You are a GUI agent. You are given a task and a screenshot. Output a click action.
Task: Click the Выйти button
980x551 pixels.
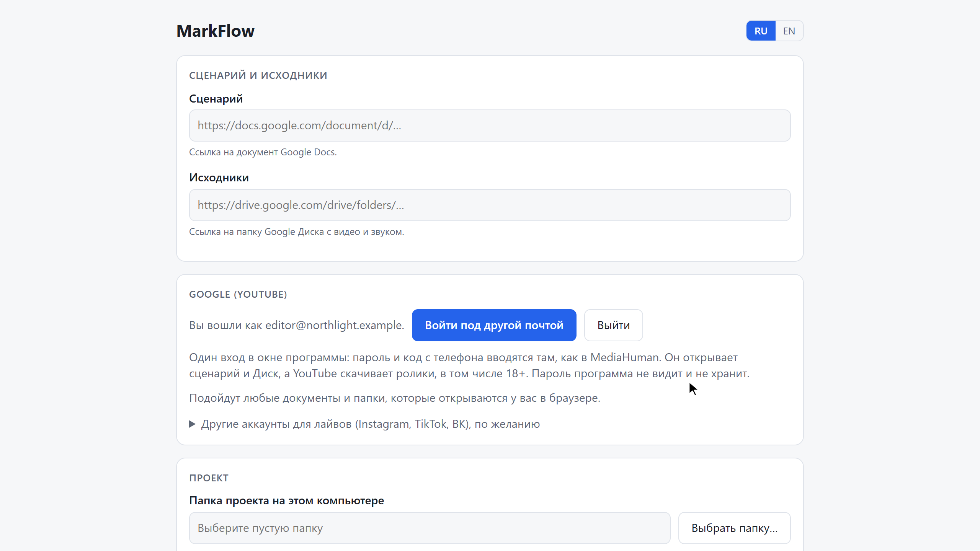pos(613,325)
